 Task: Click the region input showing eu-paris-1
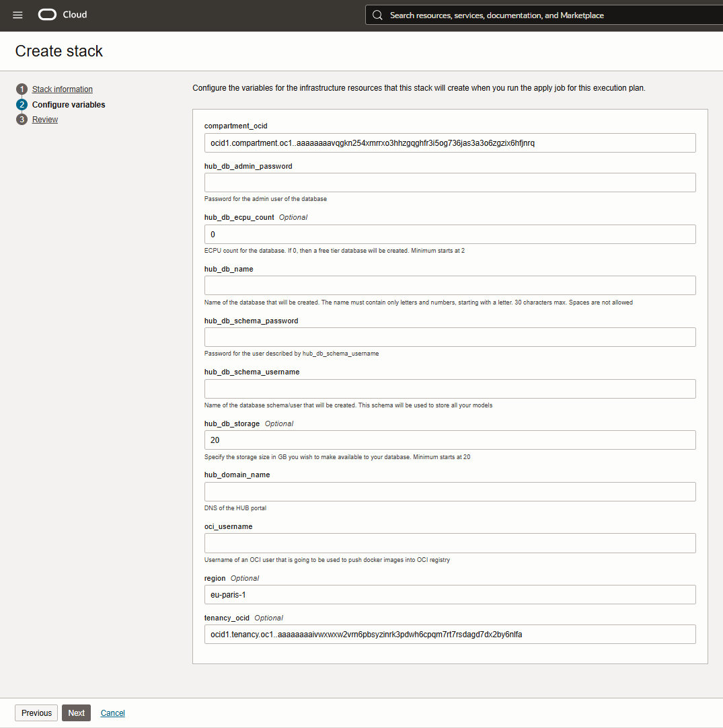point(450,594)
